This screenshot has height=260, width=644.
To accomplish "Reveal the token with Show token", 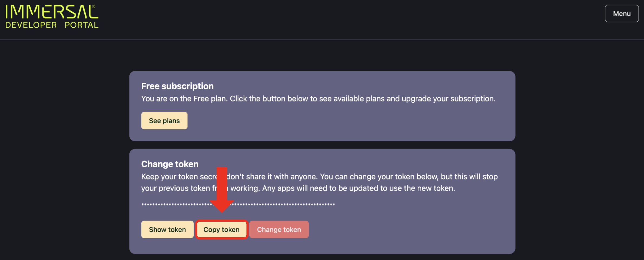I will tap(167, 229).
